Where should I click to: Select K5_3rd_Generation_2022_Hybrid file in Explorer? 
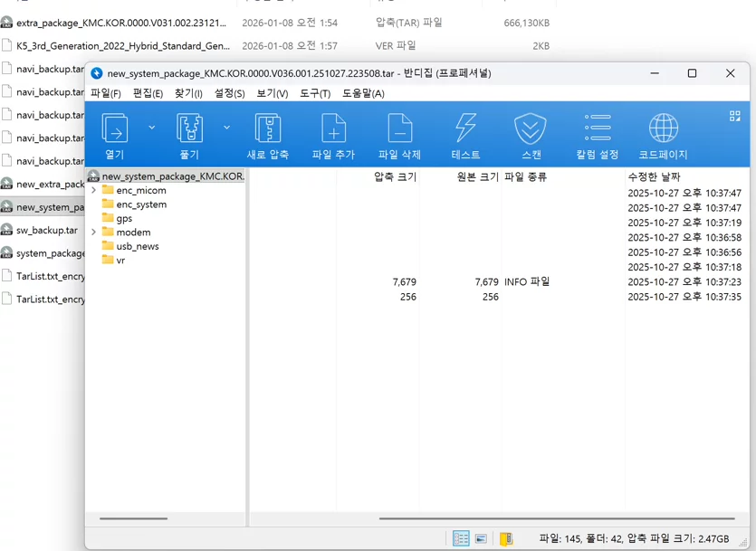pyautogui.click(x=123, y=46)
